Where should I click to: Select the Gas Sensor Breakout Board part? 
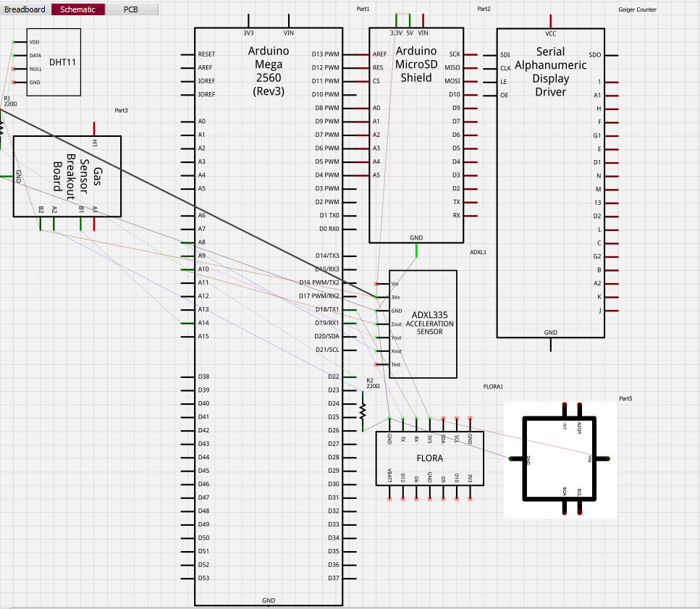point(67,177)
